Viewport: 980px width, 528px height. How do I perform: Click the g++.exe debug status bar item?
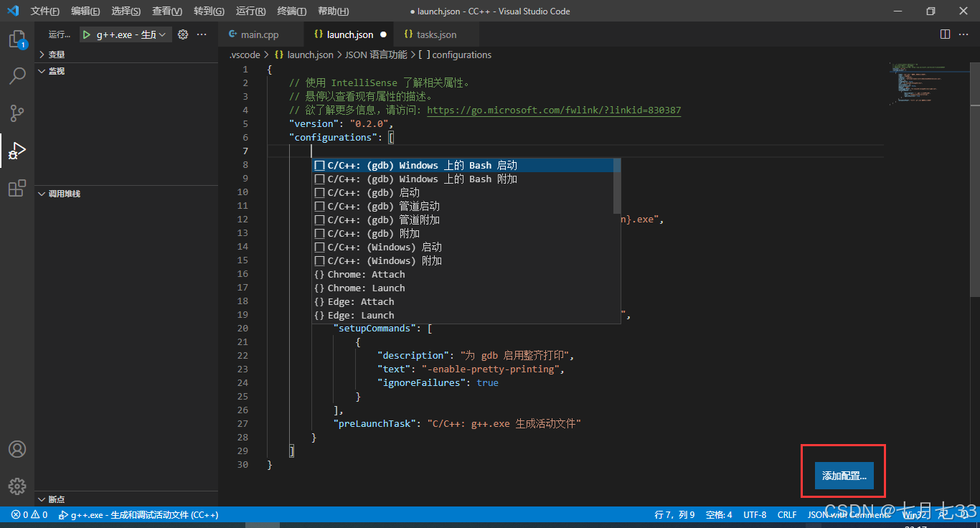click(138, 514)
